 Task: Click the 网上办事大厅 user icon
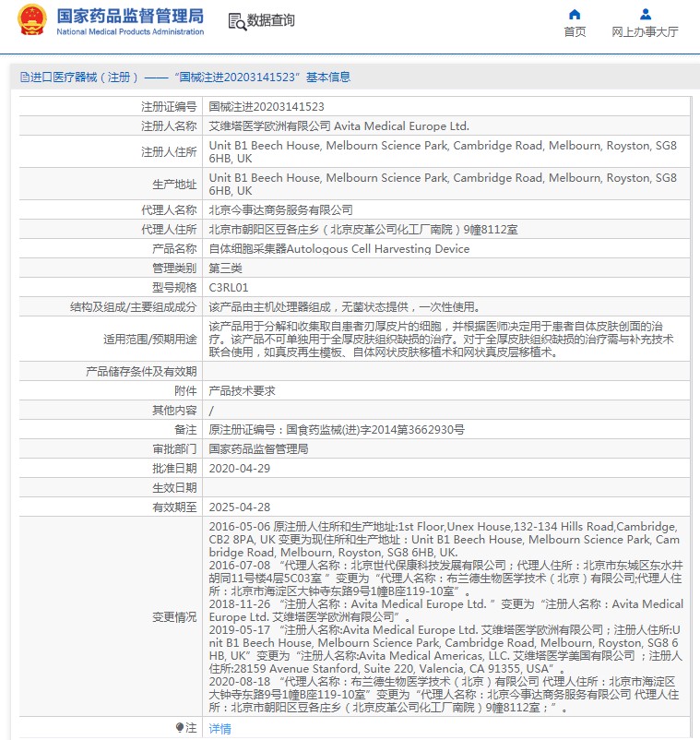coord(646,14)
